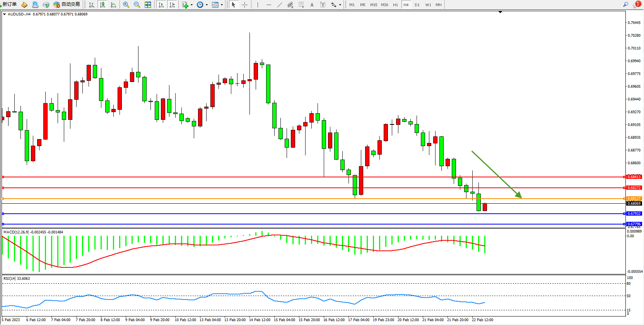Viewport: 644px width, 325px height.
Task: Toggle chart auto scroll
Action: point(161,5)
